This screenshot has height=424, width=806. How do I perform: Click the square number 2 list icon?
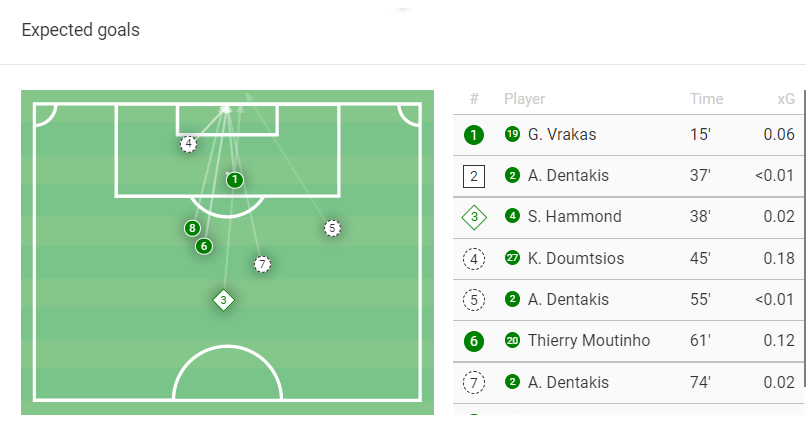(x=474, y=176)
